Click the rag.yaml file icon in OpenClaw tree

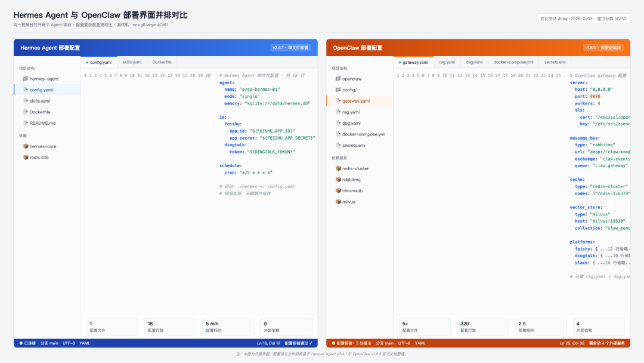point(338,112)
